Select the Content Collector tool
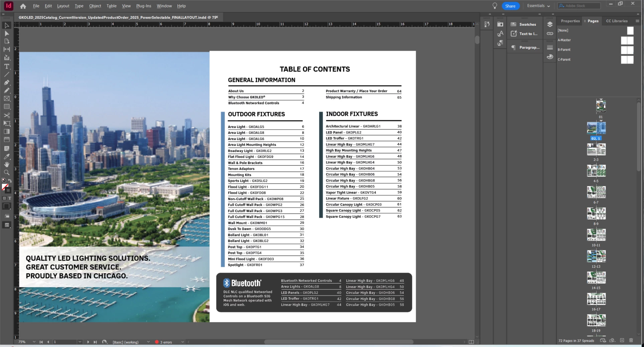 [7, 58]
